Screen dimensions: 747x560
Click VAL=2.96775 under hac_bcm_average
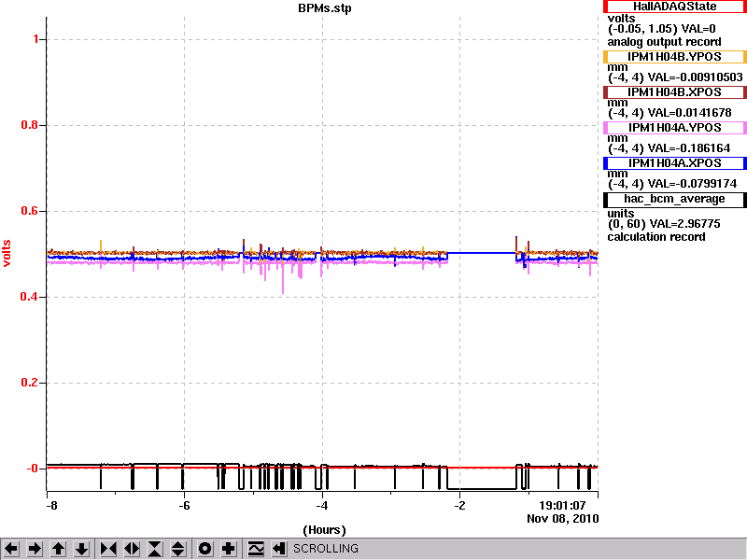[x=686, y=224]
